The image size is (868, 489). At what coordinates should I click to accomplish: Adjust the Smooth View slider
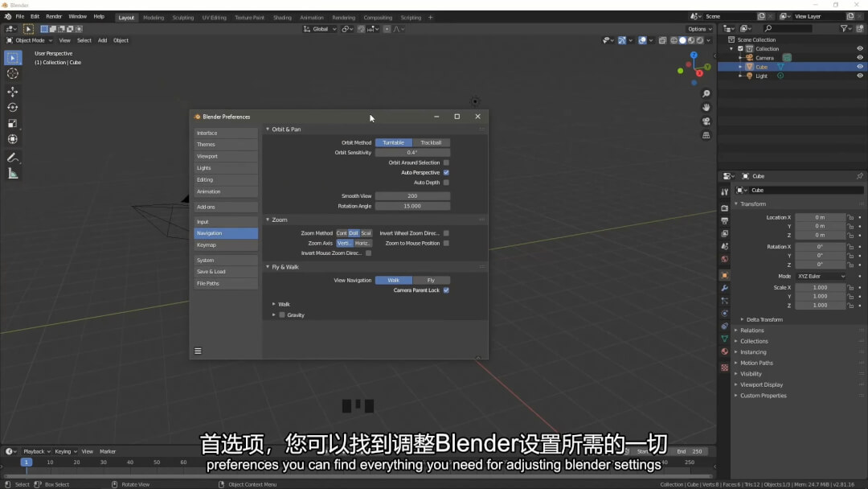coord(412,196)
